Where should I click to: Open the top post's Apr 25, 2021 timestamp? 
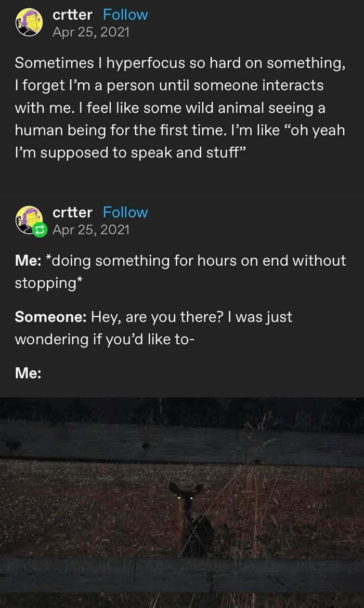point(90,32)
